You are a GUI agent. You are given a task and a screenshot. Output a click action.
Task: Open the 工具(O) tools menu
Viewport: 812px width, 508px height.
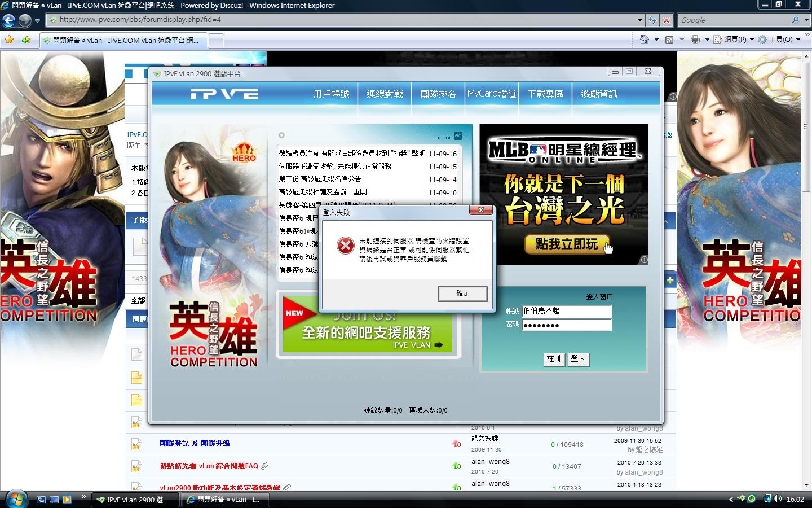click(x=779, y=40)
